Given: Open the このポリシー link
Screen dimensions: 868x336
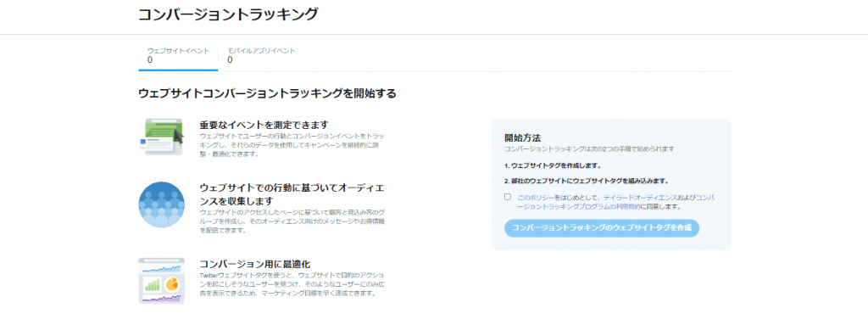Looking at the screenshot, I should click(536, 198).
